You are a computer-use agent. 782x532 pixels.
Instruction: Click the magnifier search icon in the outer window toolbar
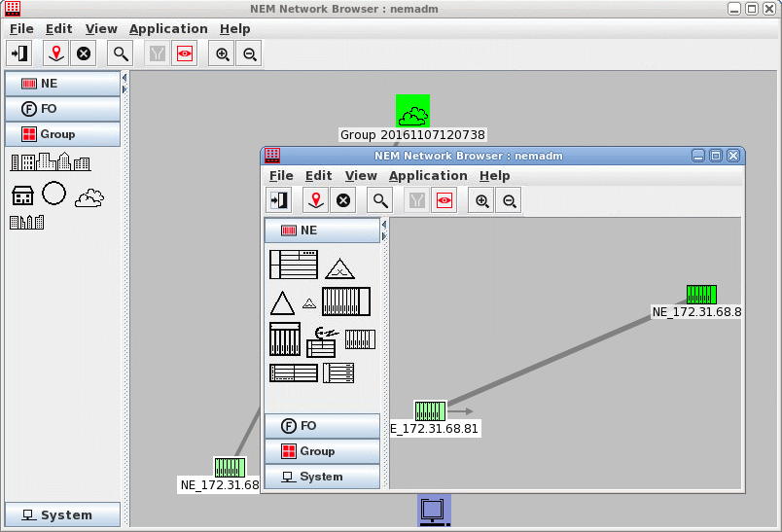tap(121, 54)
